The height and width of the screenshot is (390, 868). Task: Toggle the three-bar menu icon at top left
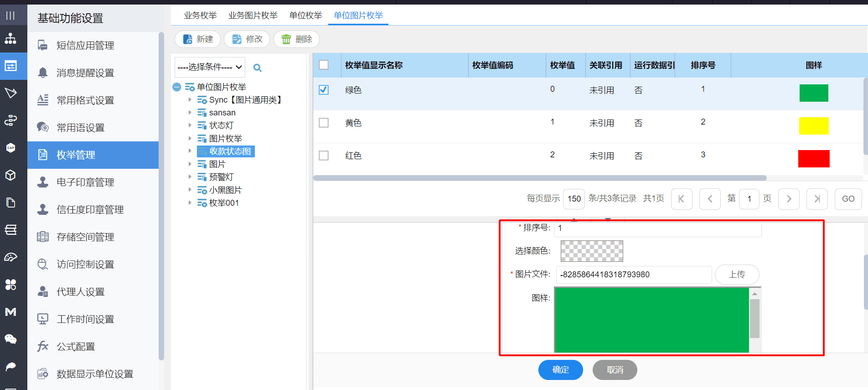click(10, 16)
